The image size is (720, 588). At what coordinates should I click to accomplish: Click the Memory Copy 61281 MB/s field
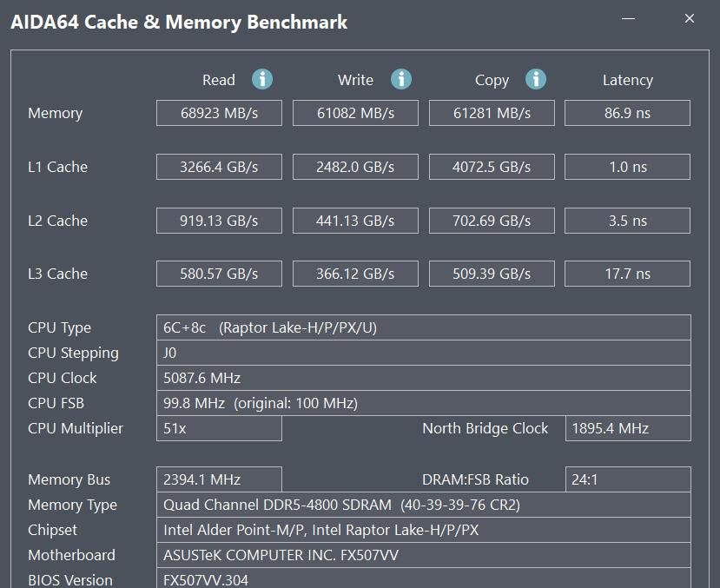(492, 113)
